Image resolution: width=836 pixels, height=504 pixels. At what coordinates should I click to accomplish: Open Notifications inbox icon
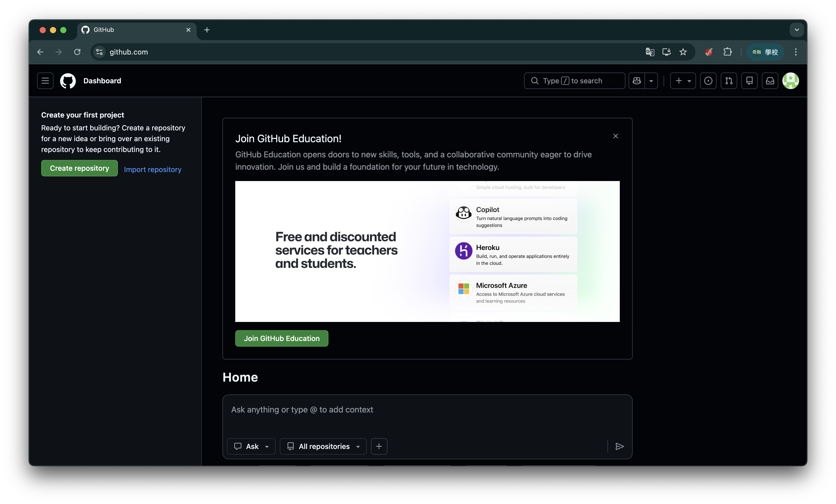pos(770,81)
